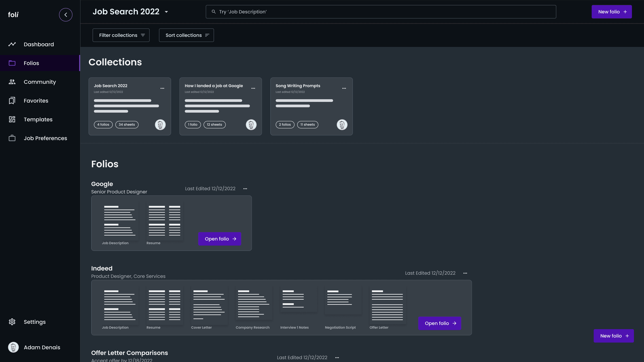Image resolution: width=644 pixels, height=362 pixels.
Task: Click the top New folio button
Action: 612,12
